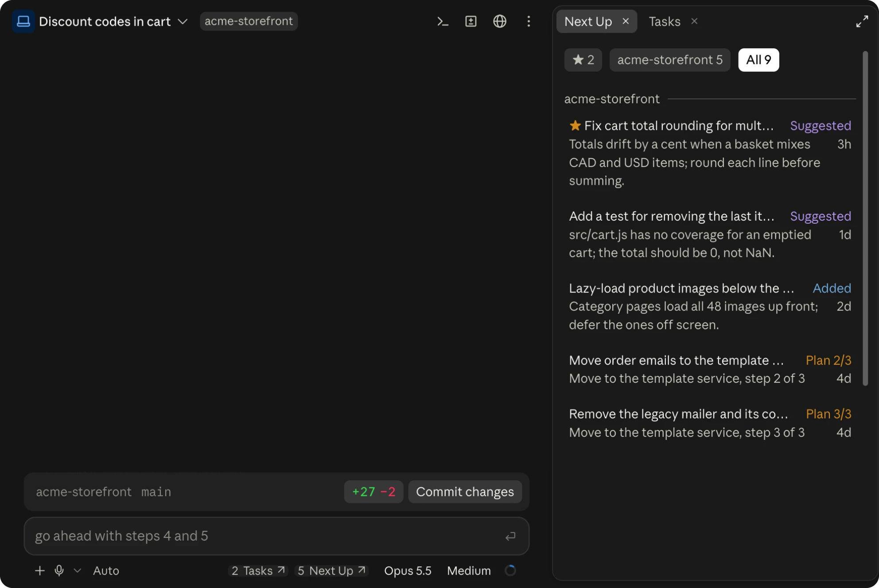Filter by acme-storefront 5 chip

670,60
